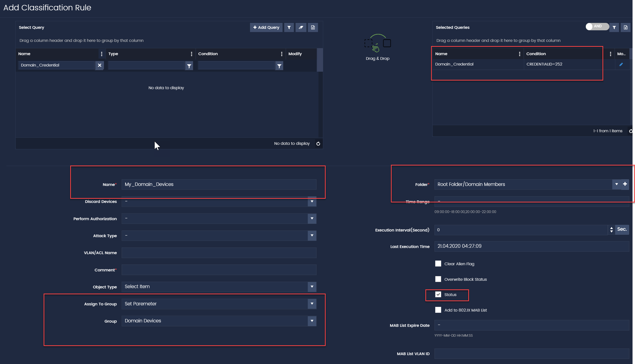Click the "1-1 from 1 items" pager text
The height and width of the screenshot is (364, 635).
(608, 131)
